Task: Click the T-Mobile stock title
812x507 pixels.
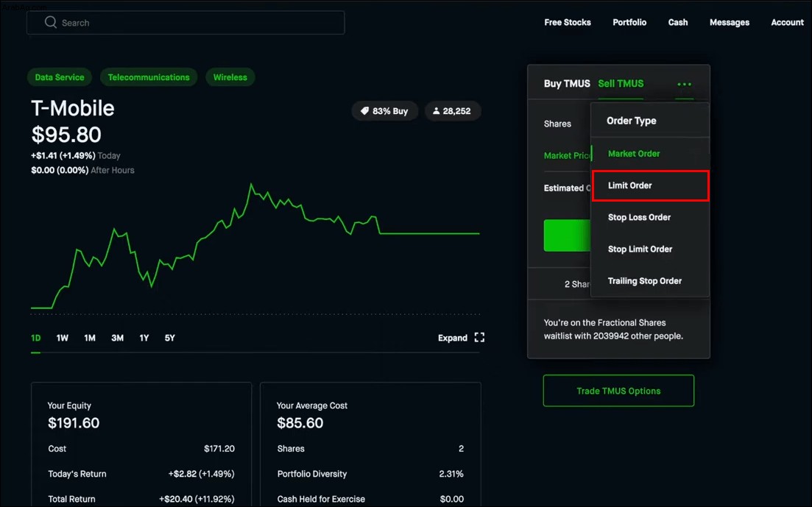Action: pos(72,108)
